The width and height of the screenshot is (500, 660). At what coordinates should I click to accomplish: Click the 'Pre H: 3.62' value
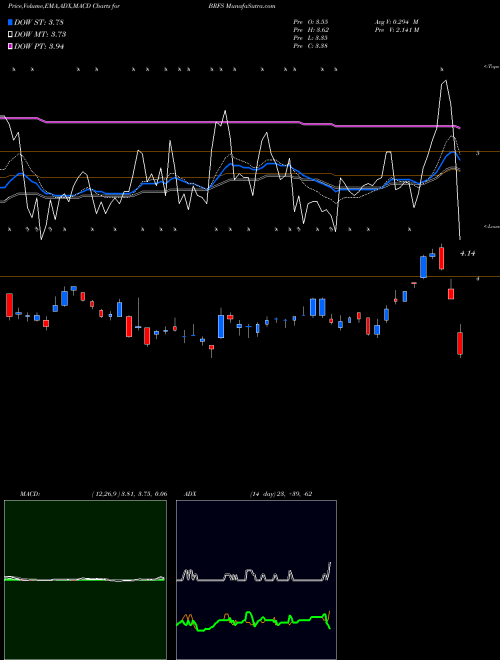(311, 30)
